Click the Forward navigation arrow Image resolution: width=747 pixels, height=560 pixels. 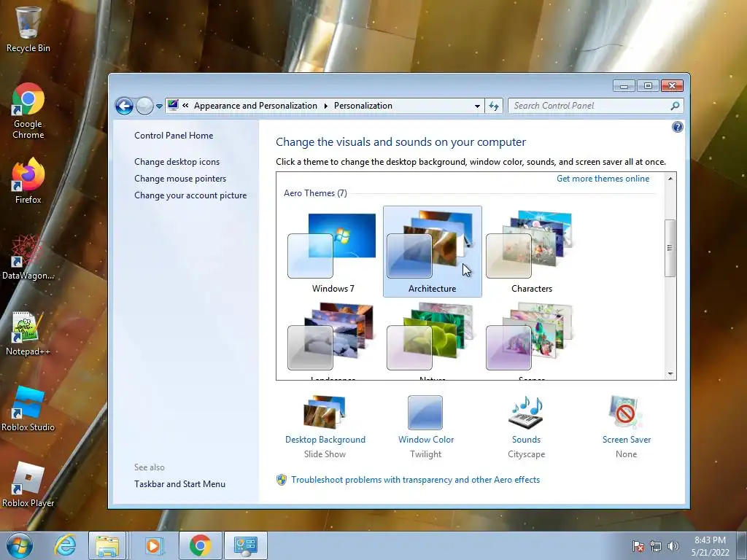click(144, 106)
